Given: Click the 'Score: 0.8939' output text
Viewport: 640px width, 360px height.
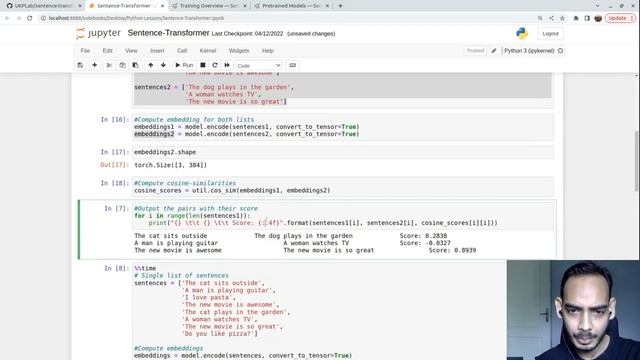Looking at the screenshot, I should (452, 250).
